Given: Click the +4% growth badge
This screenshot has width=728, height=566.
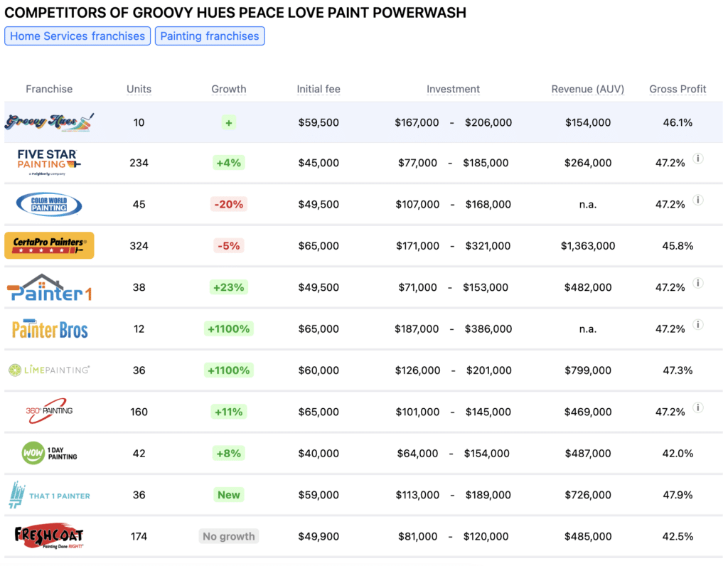Looking at the screenshot, I should [229, 163].
